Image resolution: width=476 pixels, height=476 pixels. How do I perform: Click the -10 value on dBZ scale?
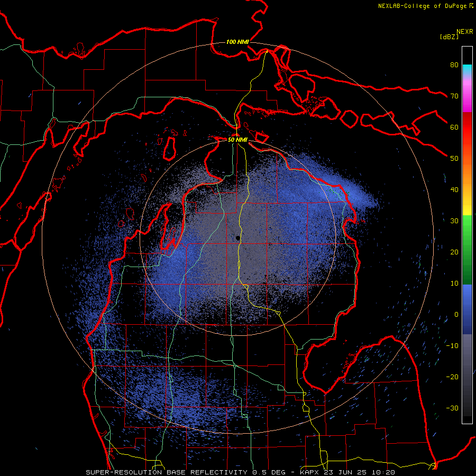452,346
